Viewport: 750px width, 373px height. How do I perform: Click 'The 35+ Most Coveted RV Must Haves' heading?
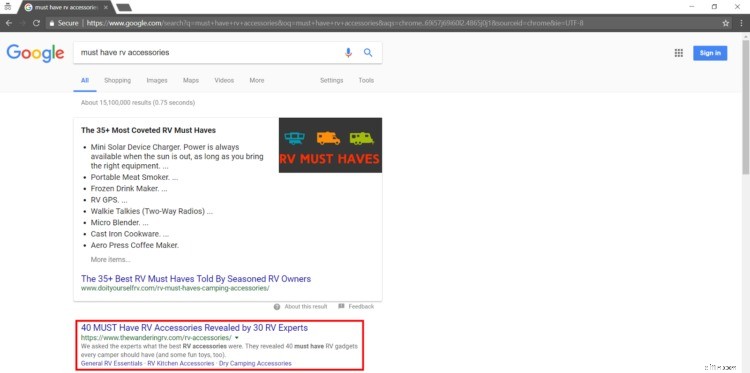pos(148,130)
